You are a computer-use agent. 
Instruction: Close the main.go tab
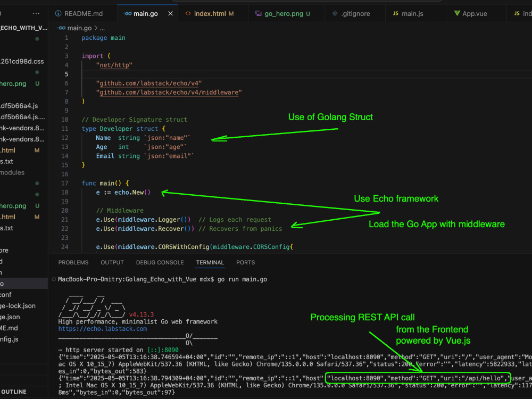click(170, 14)
